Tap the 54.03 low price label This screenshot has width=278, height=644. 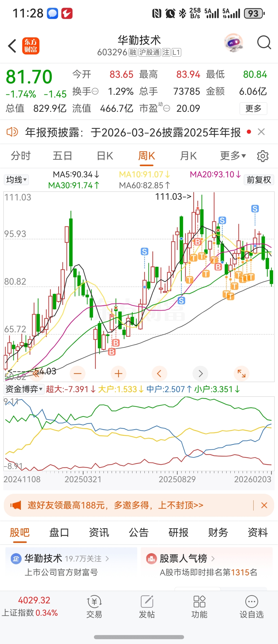point(45,371)
